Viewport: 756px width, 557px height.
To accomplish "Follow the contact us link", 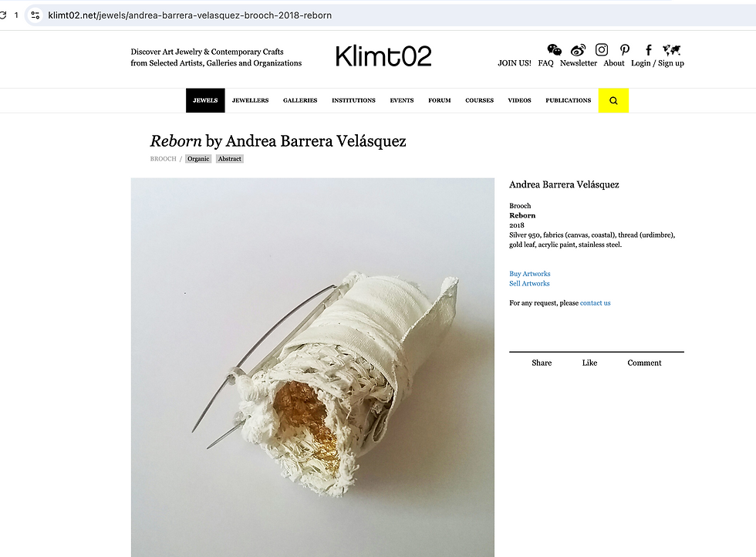I will pyautogui.click(x=595, y=303).
